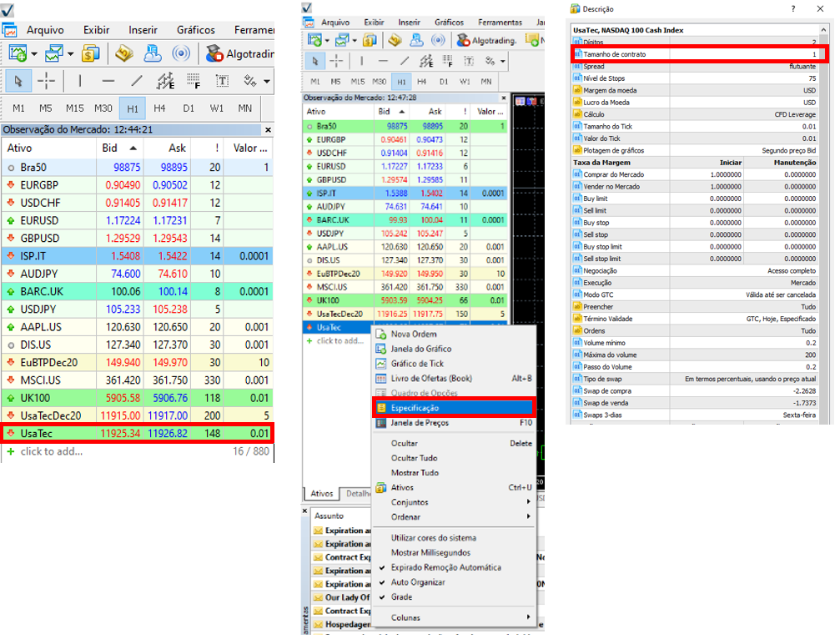Select trendline tool in 12:44:21 window

pyautogui.click(x=137, y=81)
